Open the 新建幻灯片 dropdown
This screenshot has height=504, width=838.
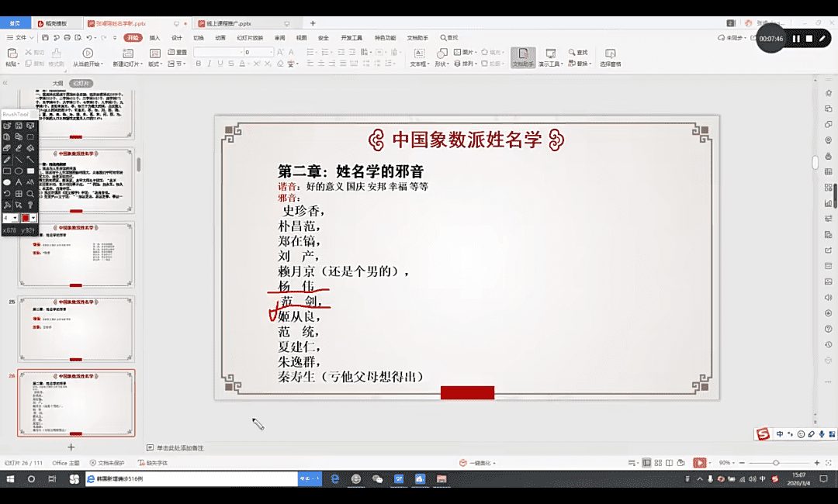(x=129, y=64)
